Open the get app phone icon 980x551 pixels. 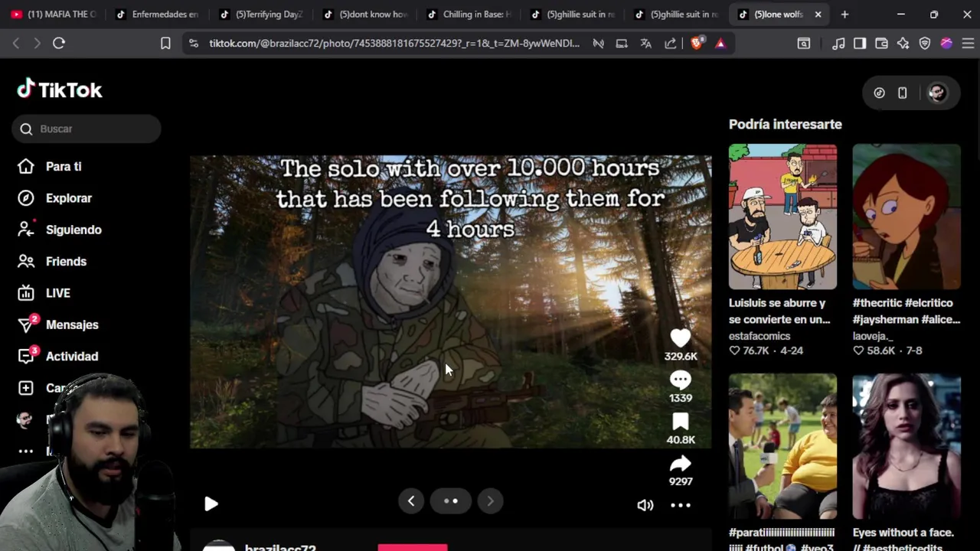[x=903, y=93]
